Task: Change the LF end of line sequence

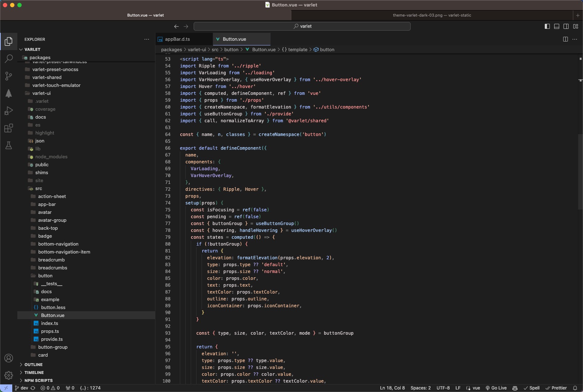Action: (x=458, y=388)
